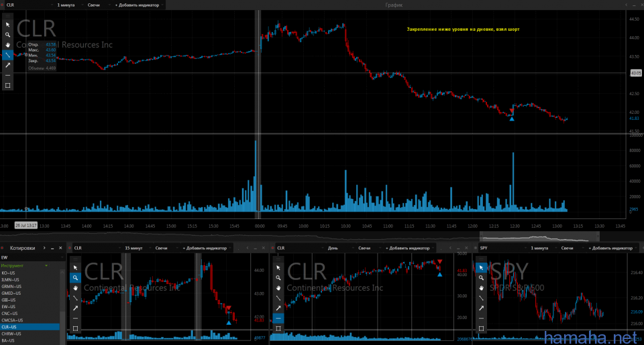Open '+ Добавить индикатор' in main chart

[139, 5]
